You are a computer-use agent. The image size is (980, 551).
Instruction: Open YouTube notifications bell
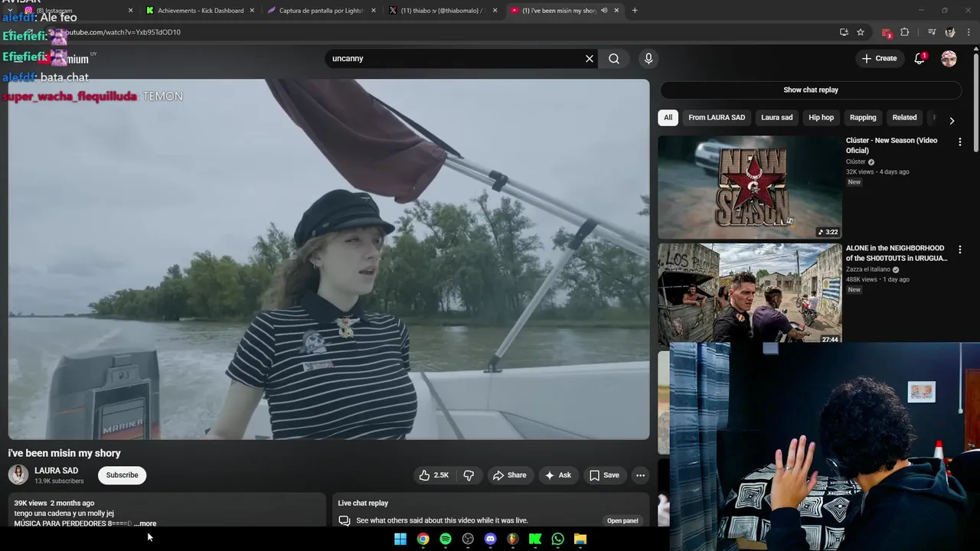tap(920, 58)
